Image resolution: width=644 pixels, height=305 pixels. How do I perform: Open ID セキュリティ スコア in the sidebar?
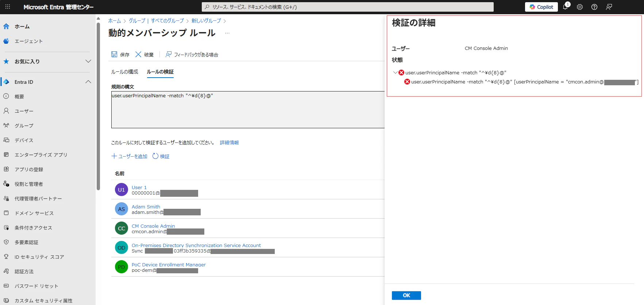click(x=39, y=257)
